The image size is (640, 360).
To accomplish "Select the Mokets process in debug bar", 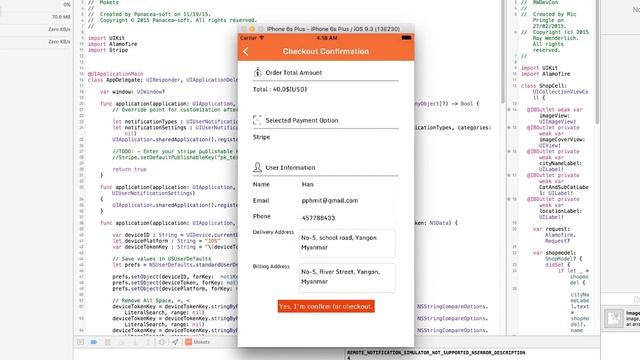I will tap(198, 342).
